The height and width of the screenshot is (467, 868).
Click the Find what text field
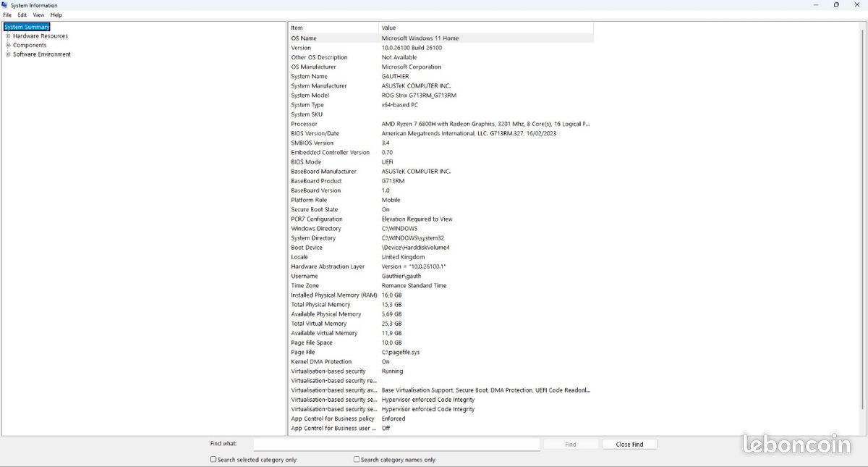(x=396, y=444)
